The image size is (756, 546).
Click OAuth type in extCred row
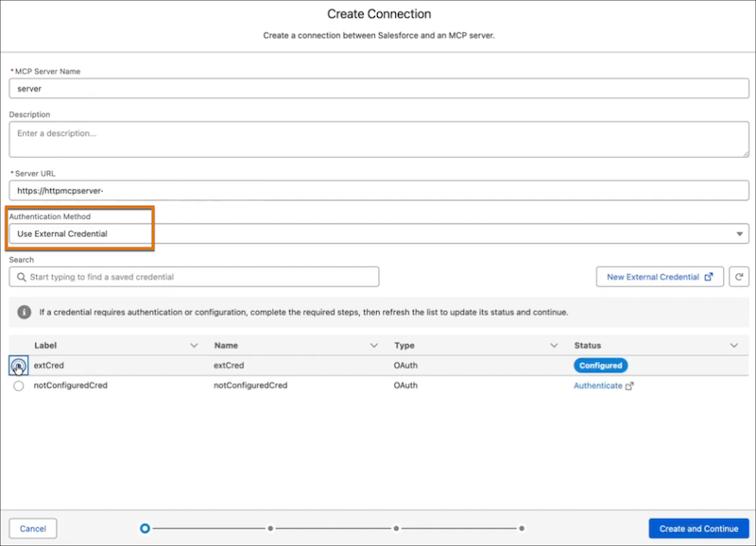coord(405,366)
